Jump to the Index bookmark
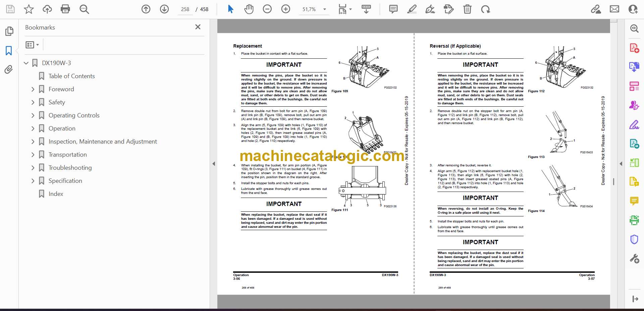The width and height of the screenshot is (644, 311). (56, 194)
